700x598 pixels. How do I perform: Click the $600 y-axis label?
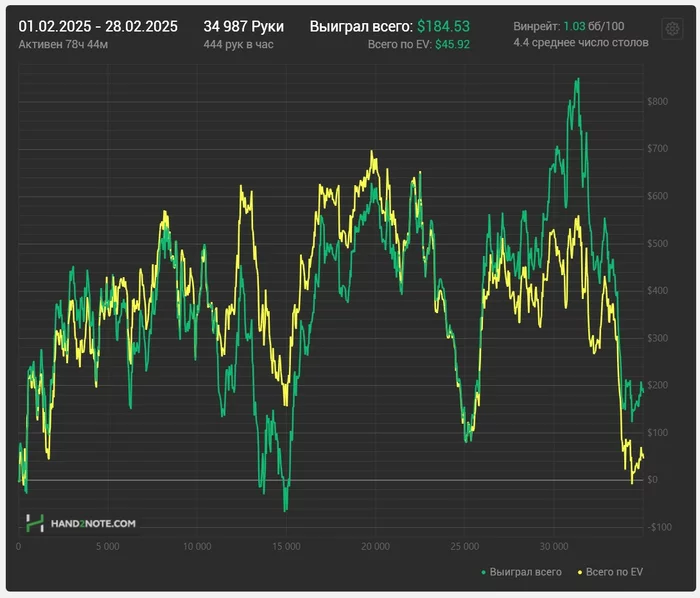coord(658,196)
